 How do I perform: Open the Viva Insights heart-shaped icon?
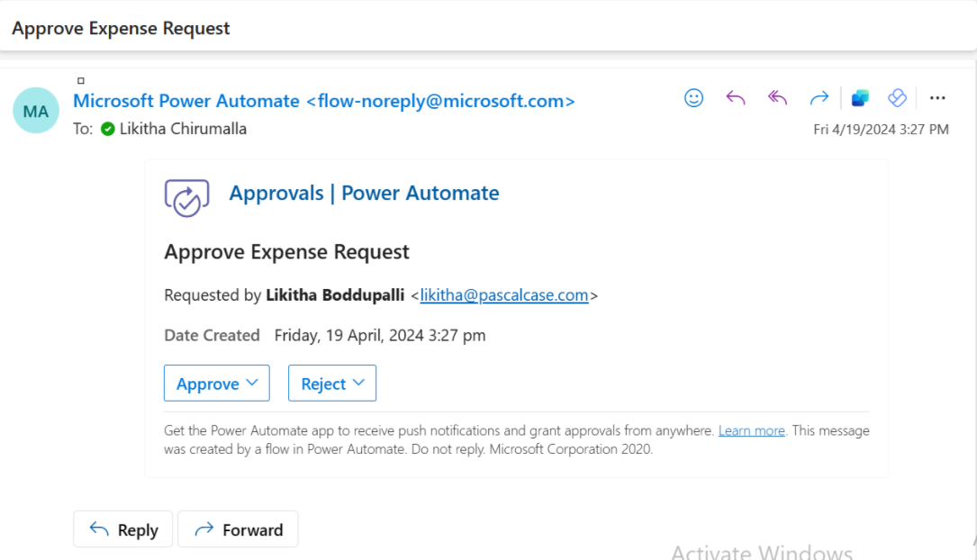pos(897,98)
